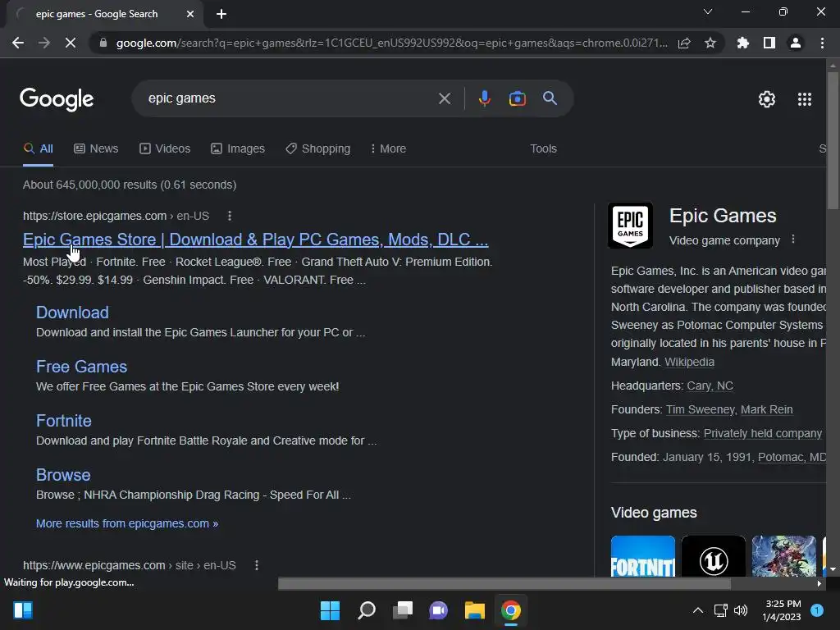This screenshot has height=630, width=840.
Task: Open Google quick settings gear
Action: (767, 99)
